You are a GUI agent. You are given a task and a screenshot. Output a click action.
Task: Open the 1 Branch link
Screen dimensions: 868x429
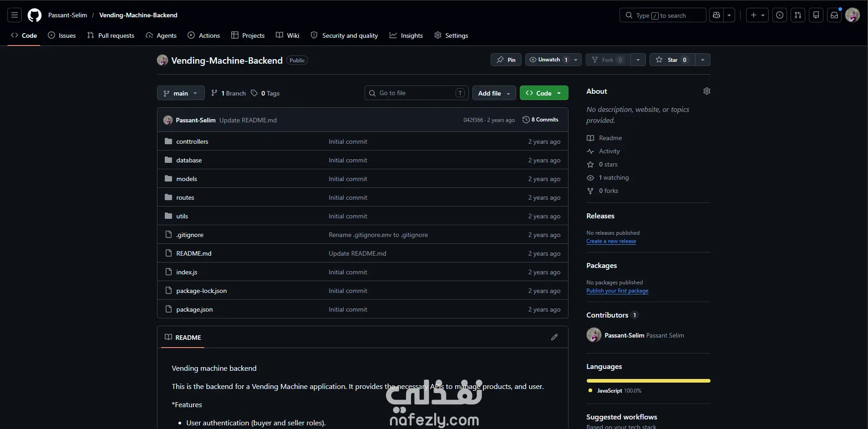(228, 93)
